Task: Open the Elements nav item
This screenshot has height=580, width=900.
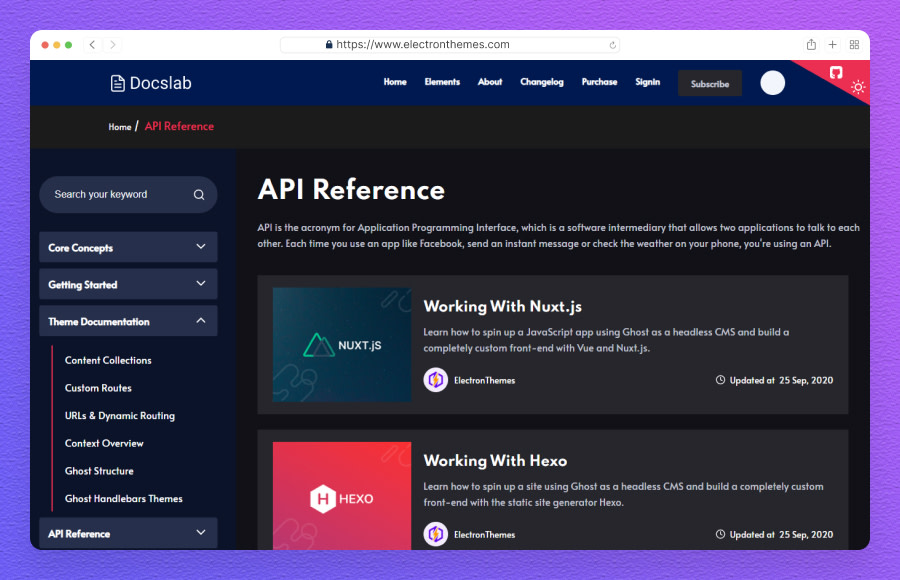Action: click(x=442, y=82)
